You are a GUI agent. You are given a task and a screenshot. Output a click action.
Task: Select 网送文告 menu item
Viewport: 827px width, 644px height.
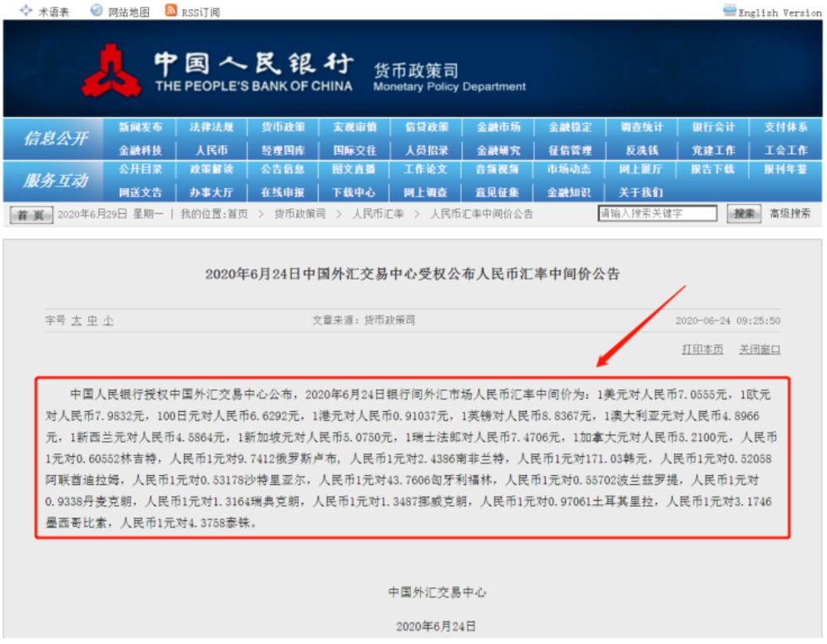[x=141, y=192]
